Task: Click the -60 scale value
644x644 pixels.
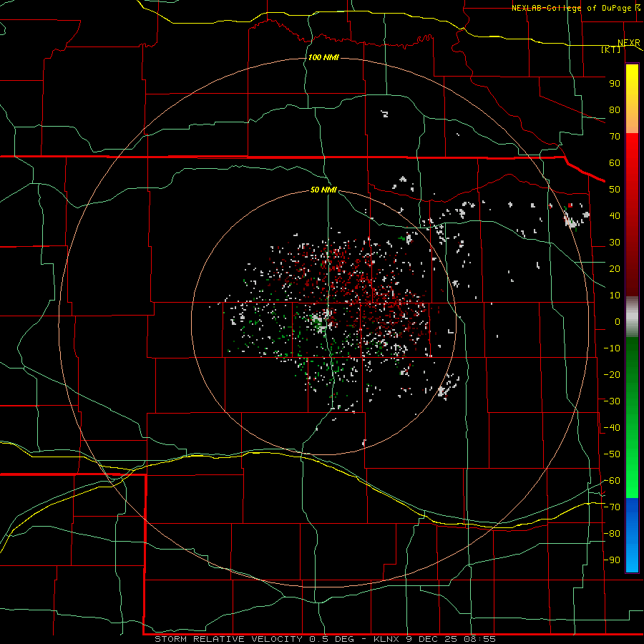Action: 612,481
